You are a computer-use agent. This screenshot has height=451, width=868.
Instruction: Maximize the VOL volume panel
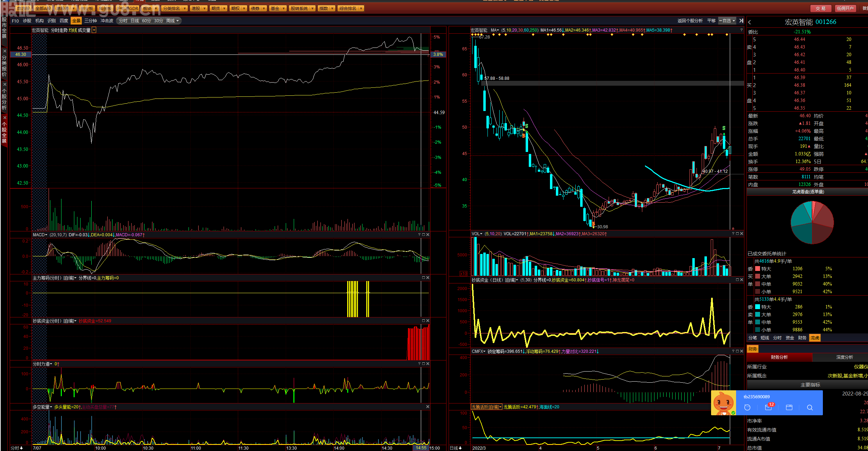coord(737,234)
